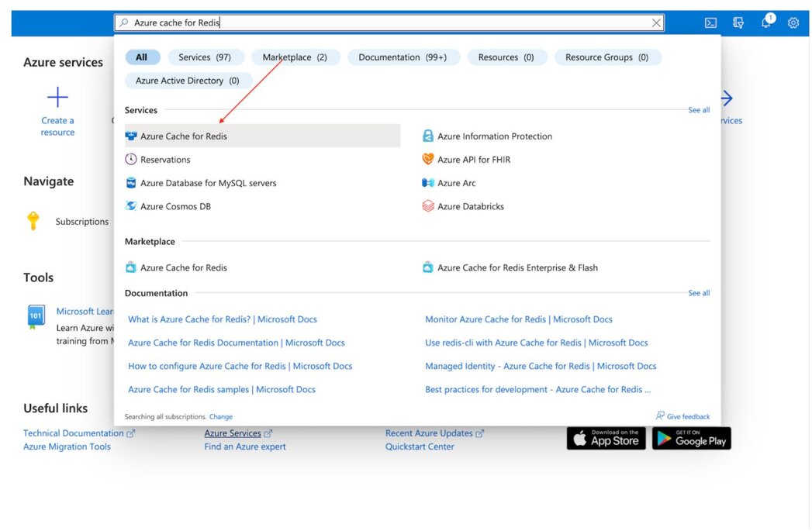The image size is (812, 531).
Task: Open the Cloud Shell terminal icon
Action: click(710, 22)
